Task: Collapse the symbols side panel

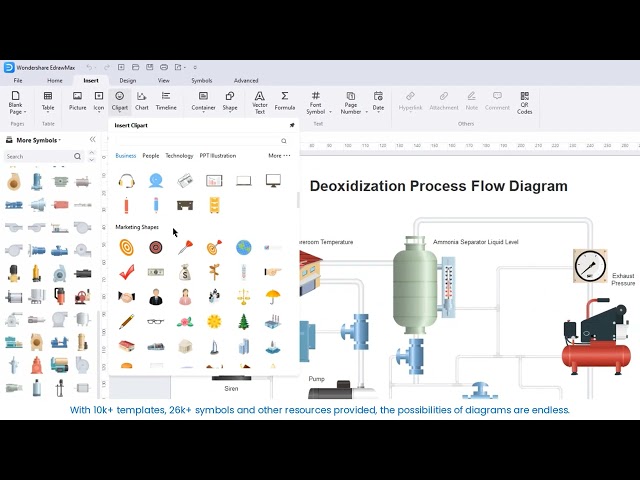Action: click(x=93, y=140)
